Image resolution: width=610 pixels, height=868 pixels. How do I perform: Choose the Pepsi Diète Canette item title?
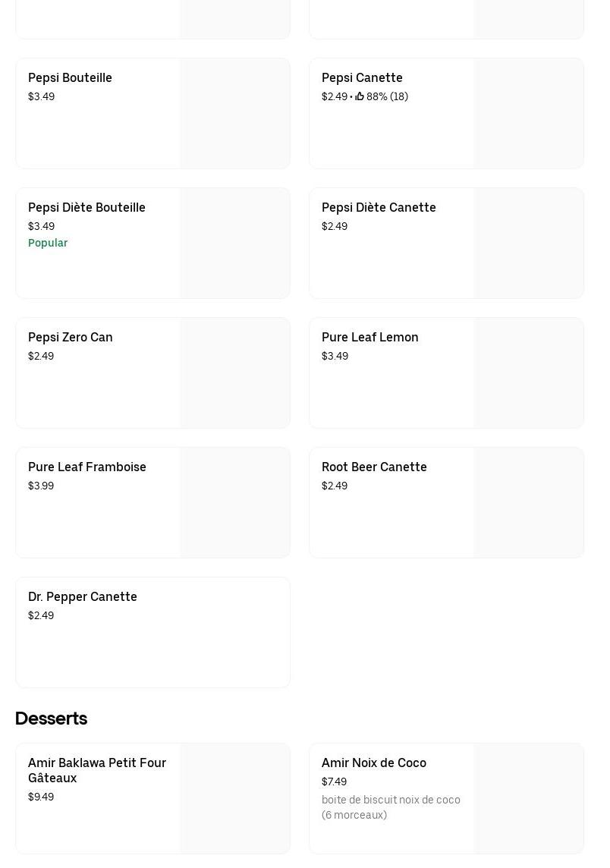click(x=379, y=208)
